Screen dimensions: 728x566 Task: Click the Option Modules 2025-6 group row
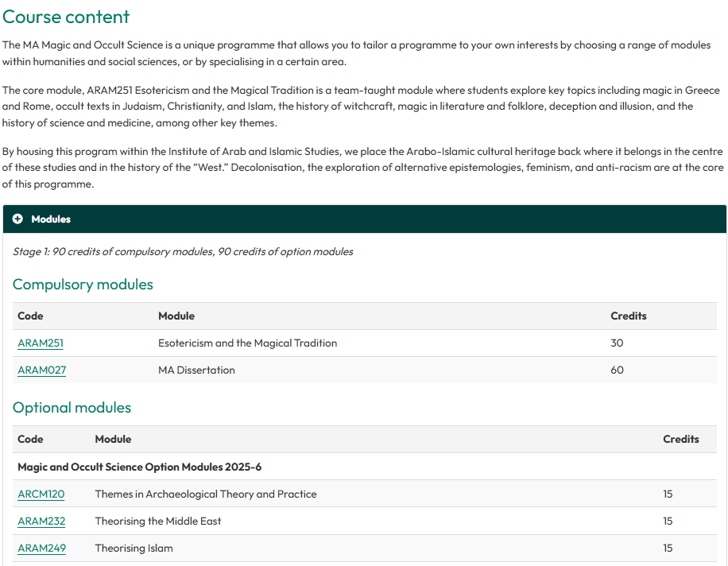coord(139,467)
